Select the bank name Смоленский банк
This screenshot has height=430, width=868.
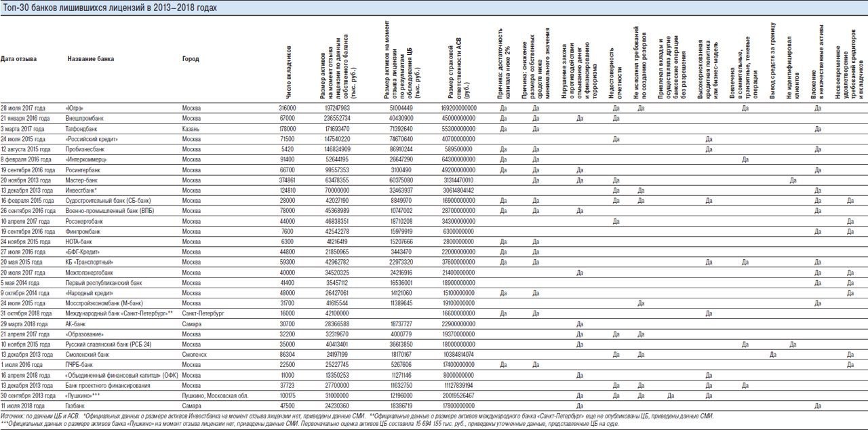pyautogui.click(x=87, y=355)
